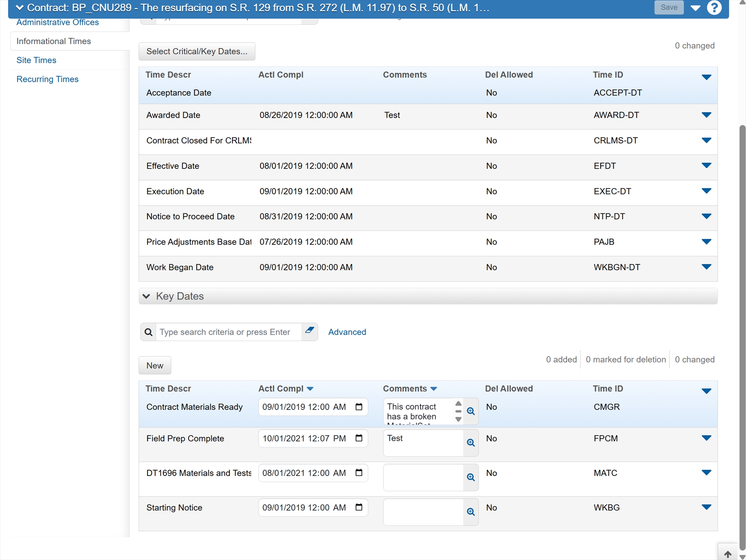Screen dimensions: 746x560
Task: Click scroll-to-top arrow icon at bottom right
Action: click(x=728, y=554)
